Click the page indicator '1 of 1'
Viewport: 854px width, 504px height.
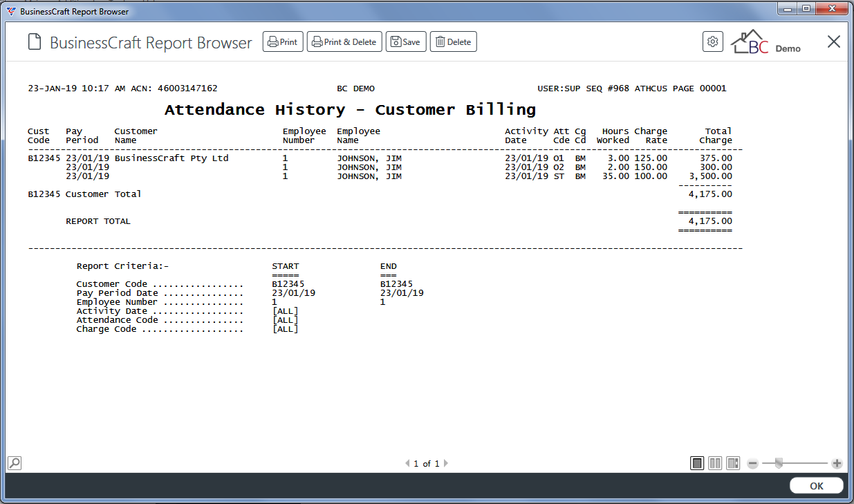[427, 464]
